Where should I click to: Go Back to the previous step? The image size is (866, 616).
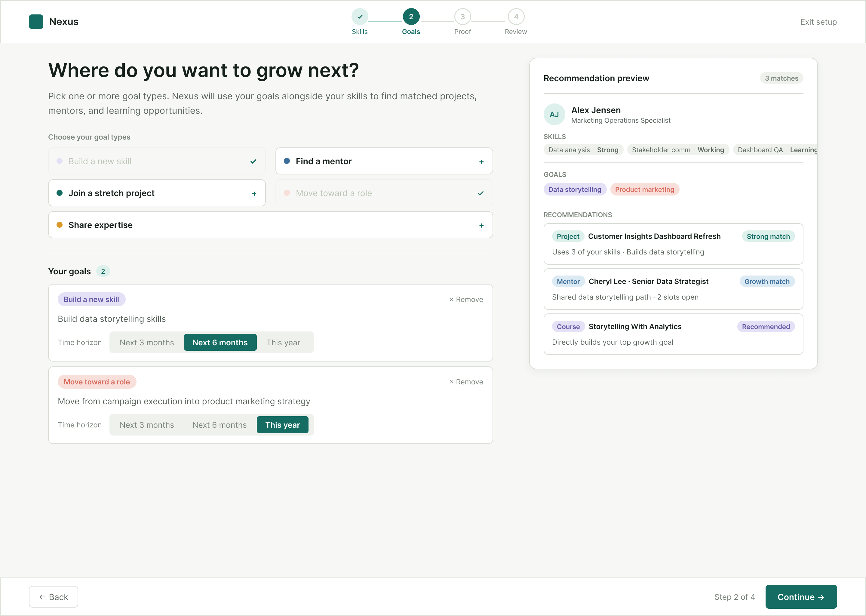(x=54, y=597)
